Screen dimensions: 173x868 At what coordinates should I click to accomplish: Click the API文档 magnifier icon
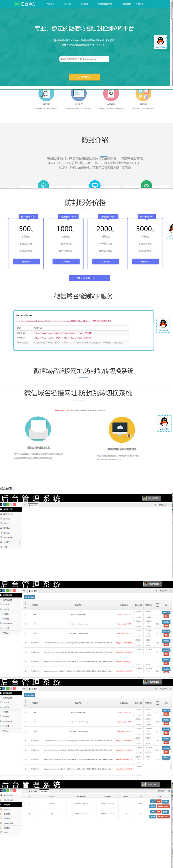pos(46,94)
